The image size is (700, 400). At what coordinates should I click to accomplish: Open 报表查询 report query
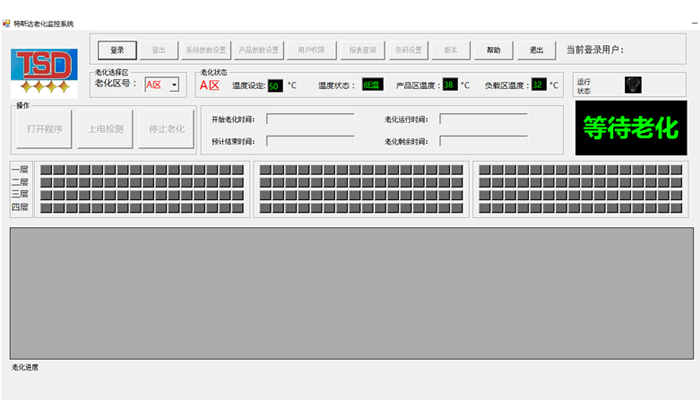point(363,50)
